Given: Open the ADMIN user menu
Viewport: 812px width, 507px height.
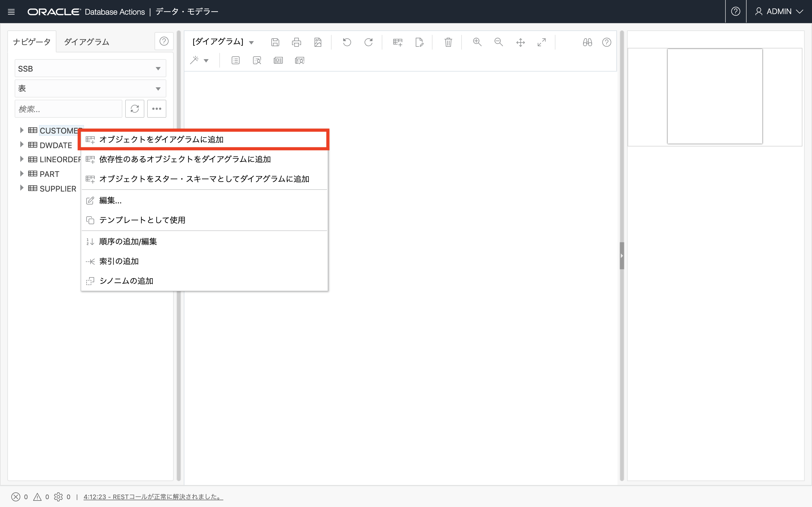Looking at the screenshot, I should (x=779, y=11).
